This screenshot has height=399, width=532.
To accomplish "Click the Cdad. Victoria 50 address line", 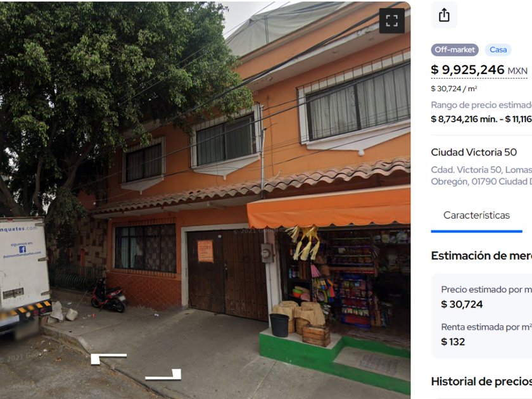I will (481, 170).
